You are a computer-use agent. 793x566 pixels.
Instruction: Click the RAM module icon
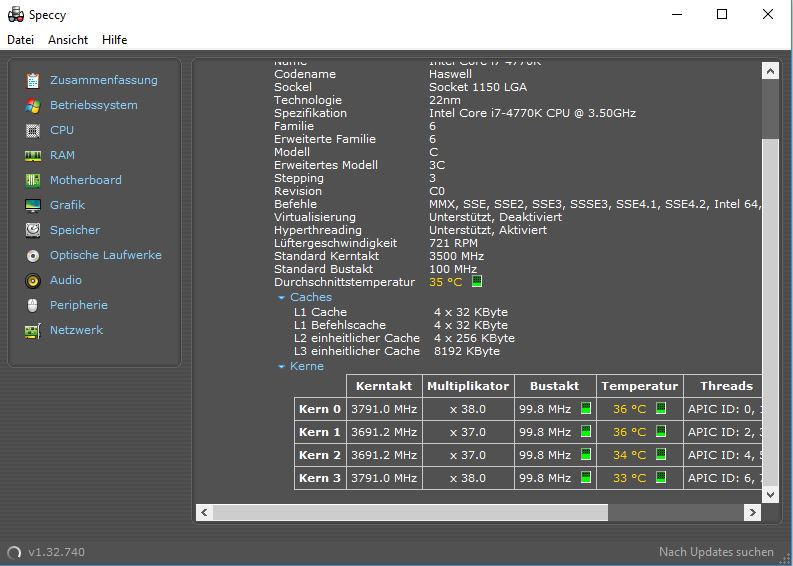point(33,155)
